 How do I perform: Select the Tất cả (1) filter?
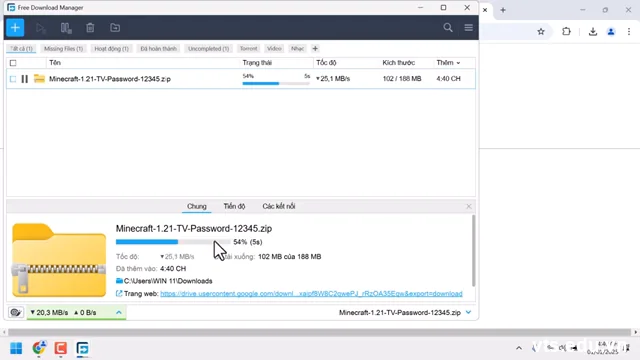pyautogui.click(x=21, y=49)
